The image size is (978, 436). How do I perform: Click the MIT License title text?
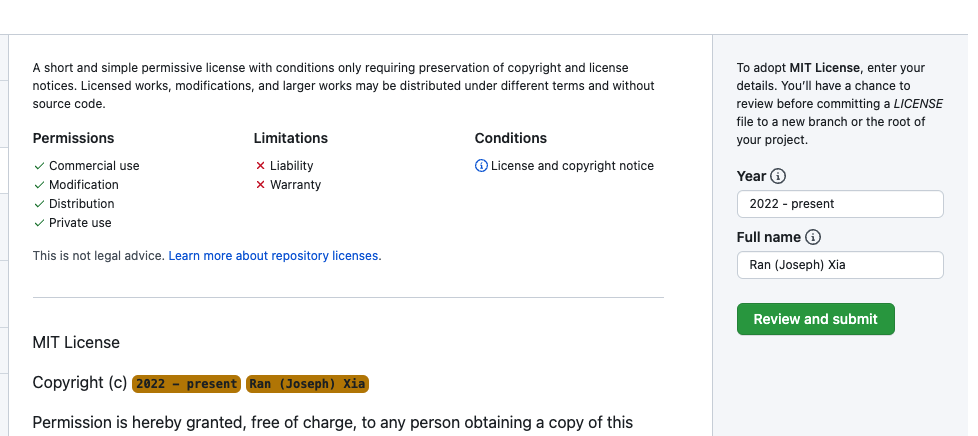tap(76, 343)
